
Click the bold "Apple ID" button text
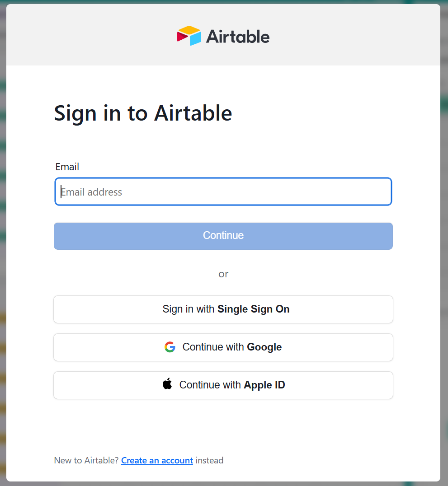(264, 385)
